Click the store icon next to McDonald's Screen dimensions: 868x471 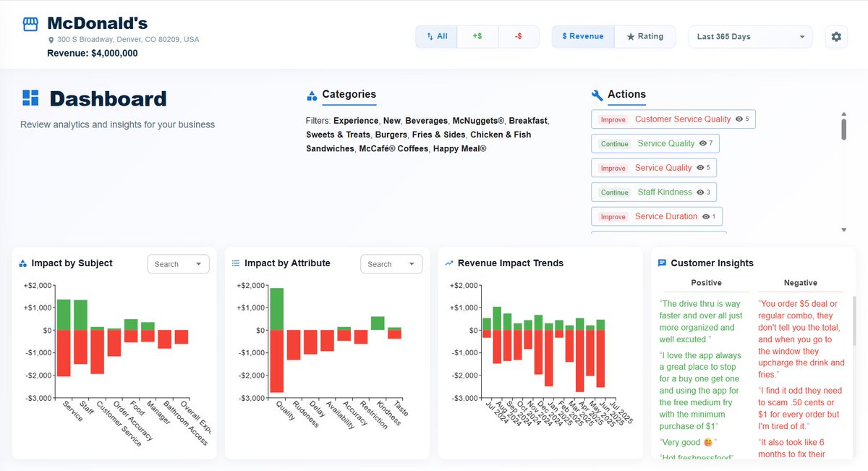pos(30,25)
